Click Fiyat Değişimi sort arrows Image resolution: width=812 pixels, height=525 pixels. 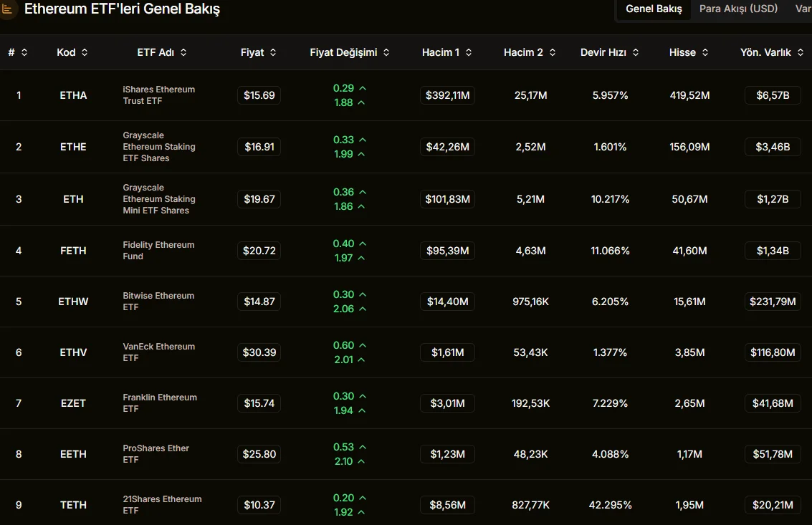pyautogui.click(x=386, y=52)
